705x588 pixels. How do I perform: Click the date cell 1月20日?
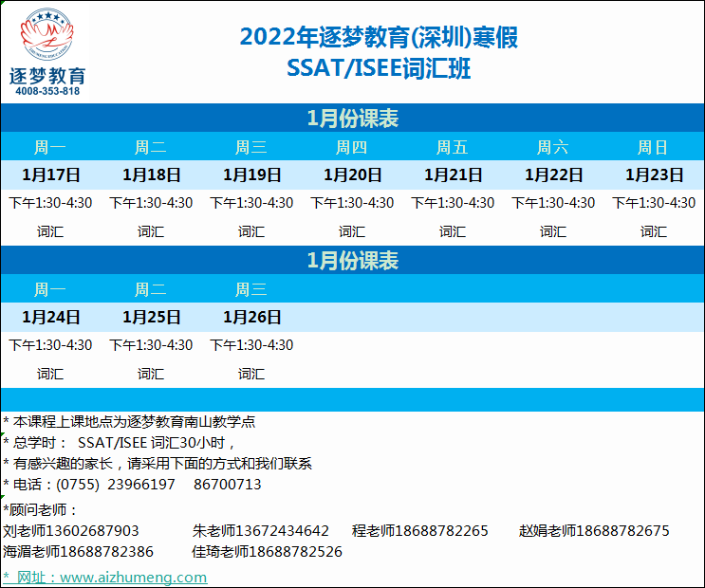353,175
